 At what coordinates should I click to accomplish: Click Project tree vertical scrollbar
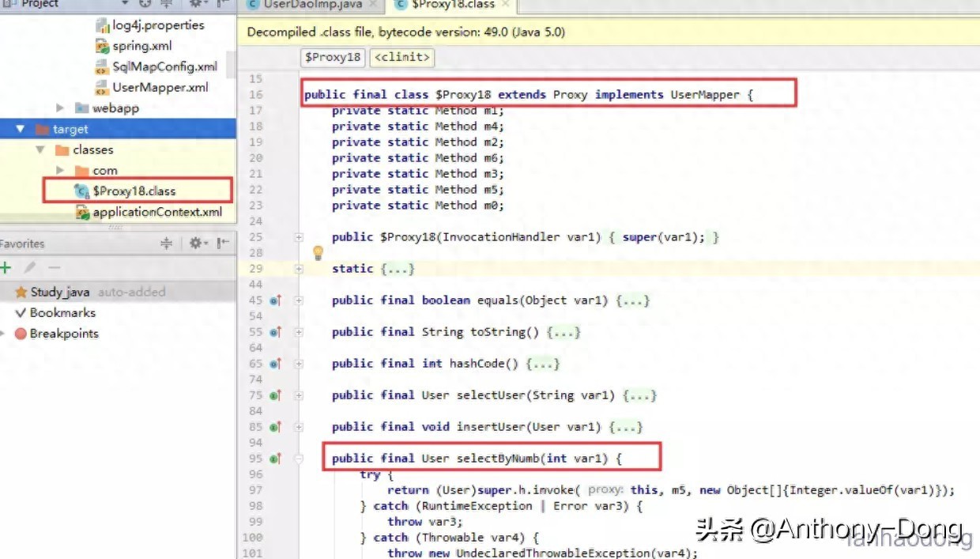231,65
